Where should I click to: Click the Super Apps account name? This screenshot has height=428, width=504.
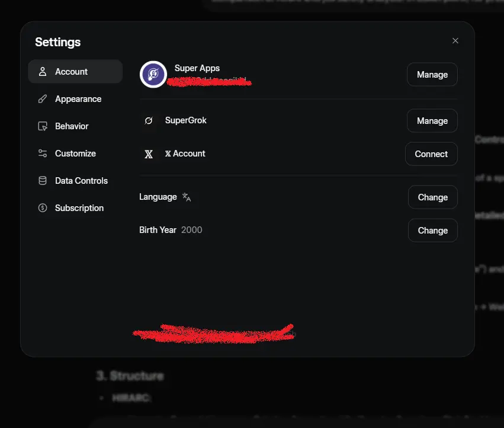(197, 68)
